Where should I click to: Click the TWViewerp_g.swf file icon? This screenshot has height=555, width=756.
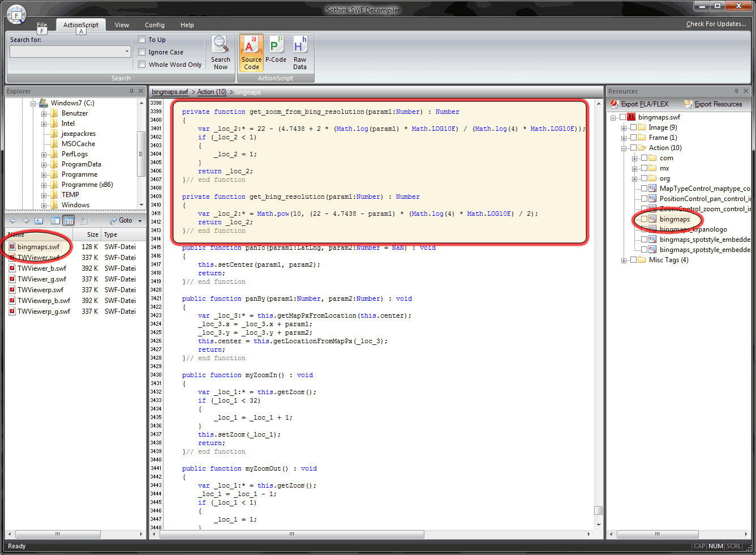tap(12, 311)
